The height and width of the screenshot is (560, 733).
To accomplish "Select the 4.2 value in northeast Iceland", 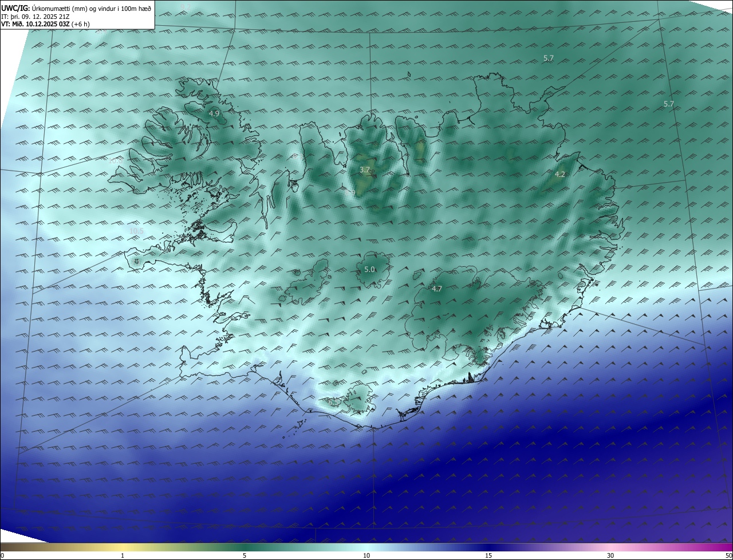I will pos(560,175).
